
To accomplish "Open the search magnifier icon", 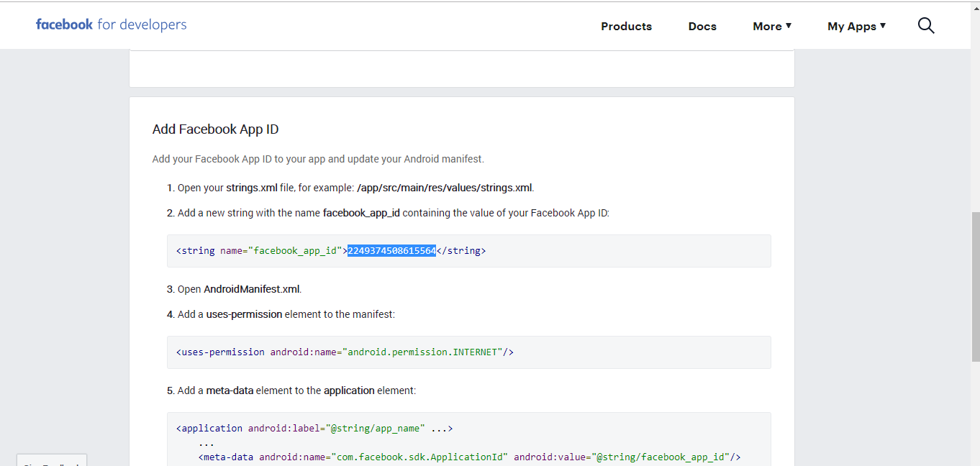I will click(926, 26).
